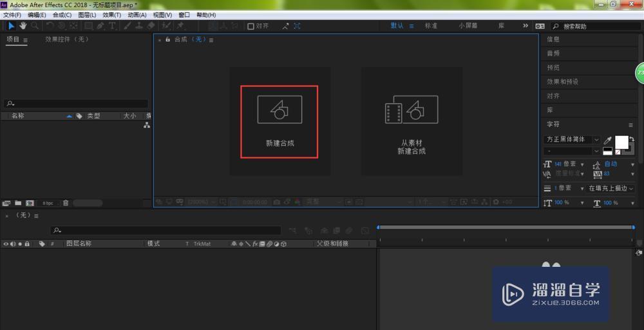The width and height of the screenshot is (644, 330).
Task: Open the 效果和预设 panel
Action: tap(562, 82)
